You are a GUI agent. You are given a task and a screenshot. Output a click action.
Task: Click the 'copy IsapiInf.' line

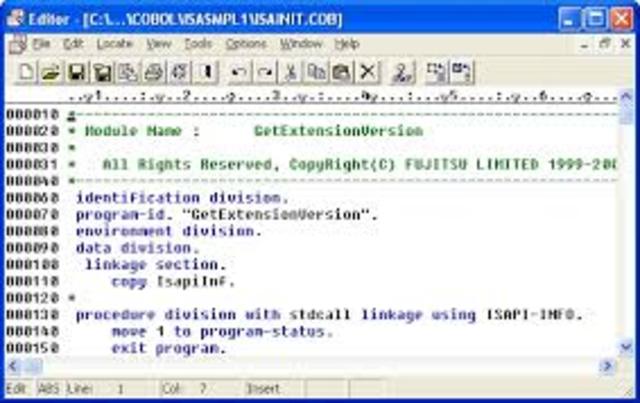(x=173, y=282)
